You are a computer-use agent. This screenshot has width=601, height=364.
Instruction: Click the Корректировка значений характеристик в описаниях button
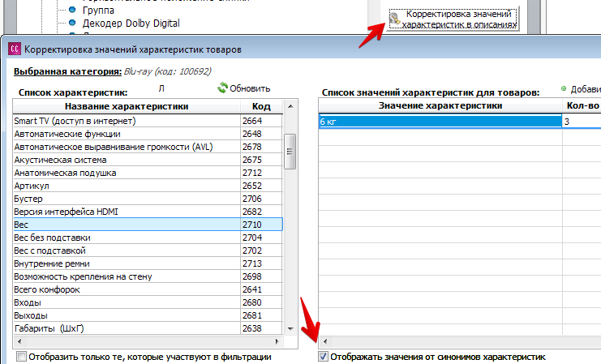[x=453, y=19]
